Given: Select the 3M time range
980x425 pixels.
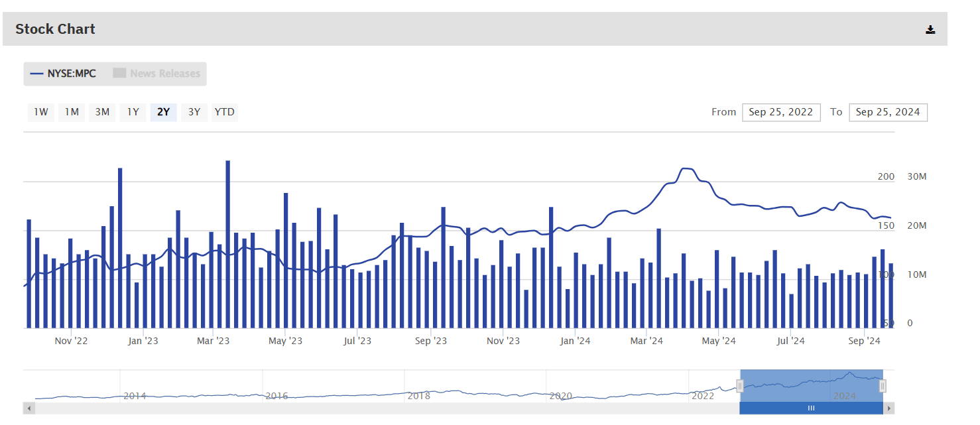Looking at the screenshot, I should (x=101, y=112).
